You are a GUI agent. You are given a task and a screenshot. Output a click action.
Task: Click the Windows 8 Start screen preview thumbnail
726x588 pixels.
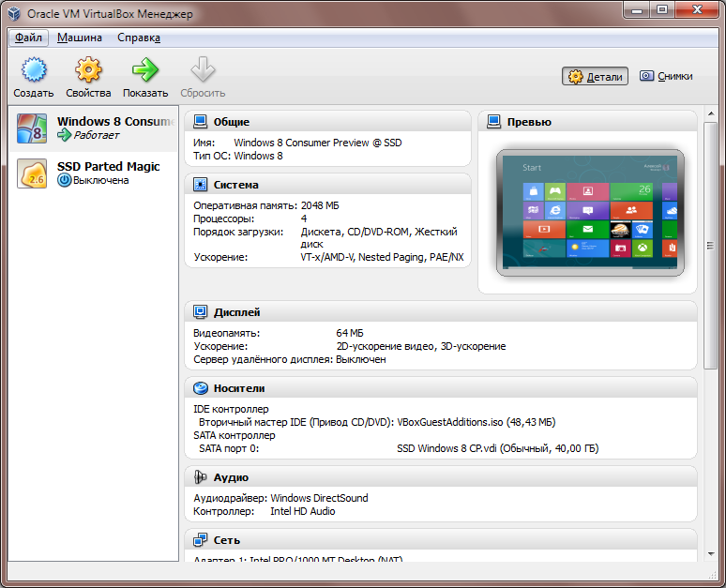[x=590, y=213]
